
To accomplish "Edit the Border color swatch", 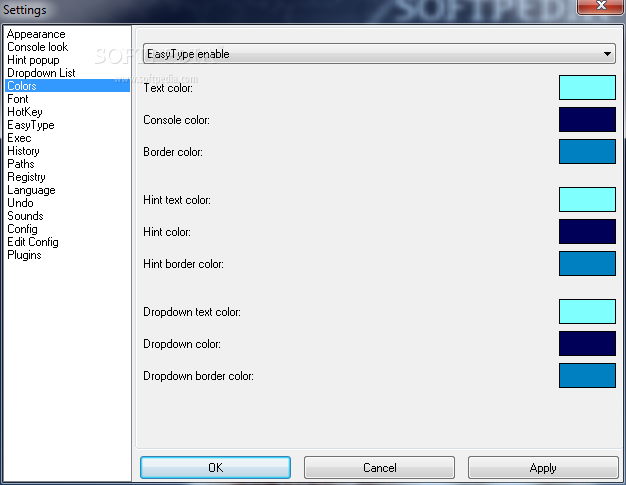I will 587,151.
